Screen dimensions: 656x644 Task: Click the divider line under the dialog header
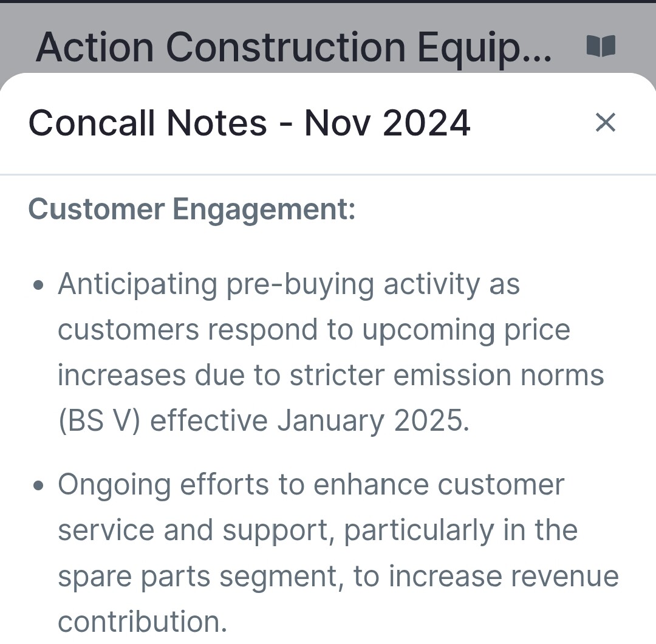coord(328,174)
